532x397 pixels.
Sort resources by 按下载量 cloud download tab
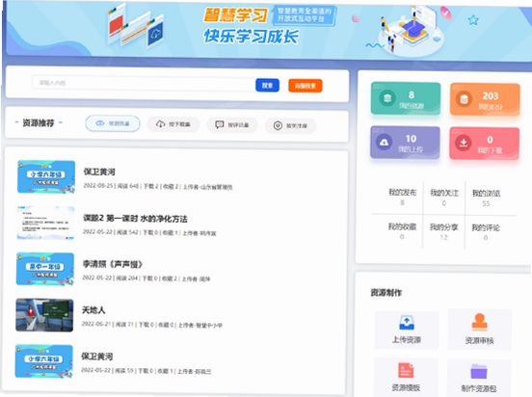[173, 124]
